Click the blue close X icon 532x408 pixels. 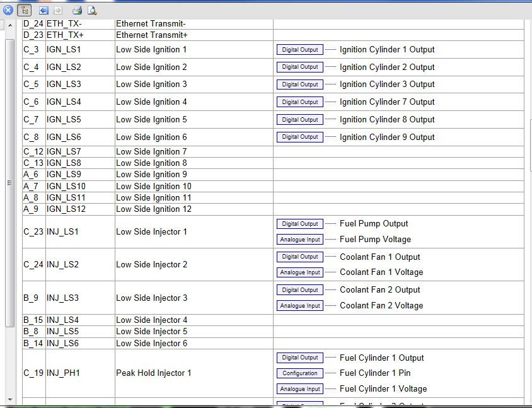8,10
